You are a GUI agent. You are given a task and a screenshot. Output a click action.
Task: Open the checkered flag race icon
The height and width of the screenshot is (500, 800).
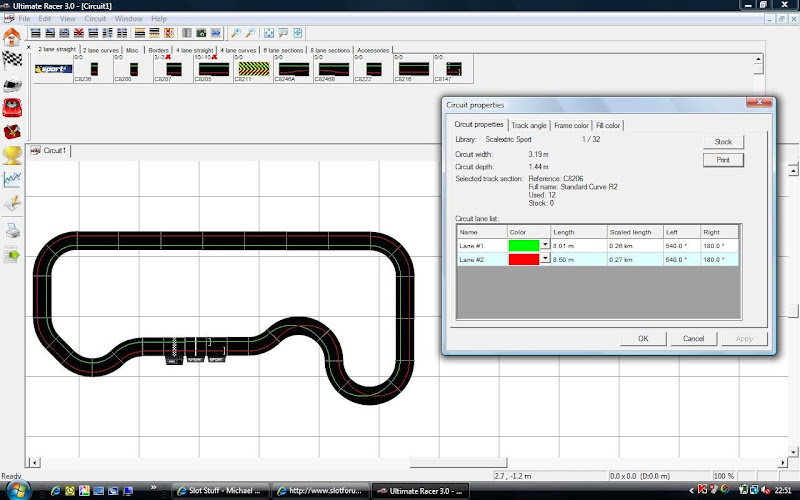pos(12,60)
